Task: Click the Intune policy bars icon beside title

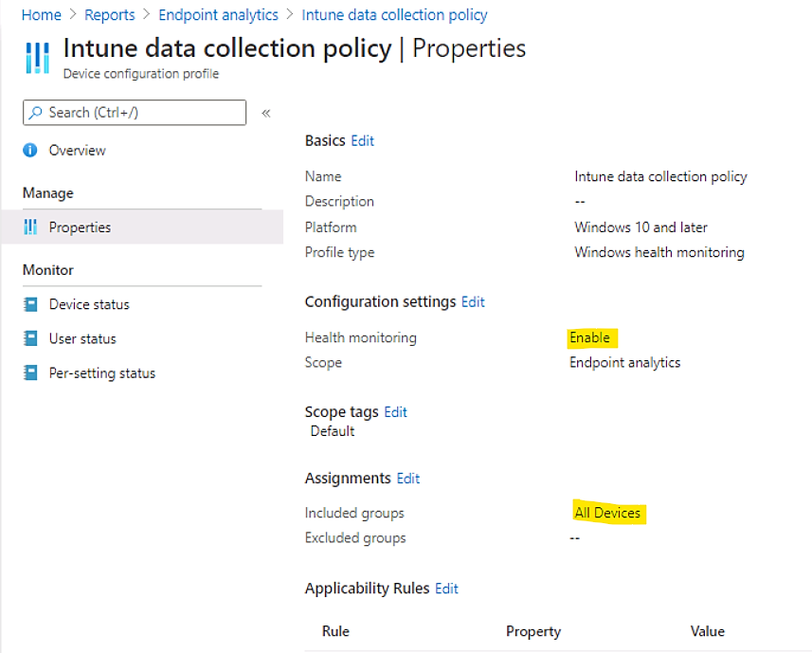Action: coord(37,58)
